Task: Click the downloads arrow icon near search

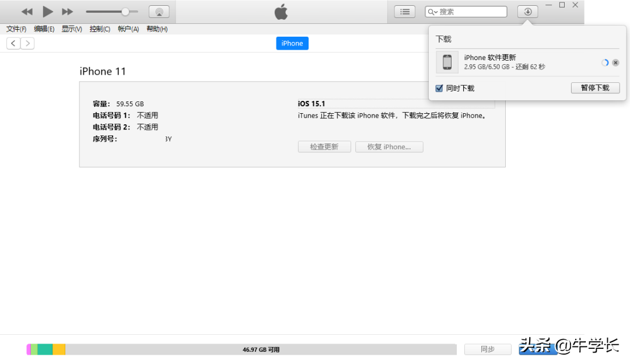Action: [x=527, y=11]
